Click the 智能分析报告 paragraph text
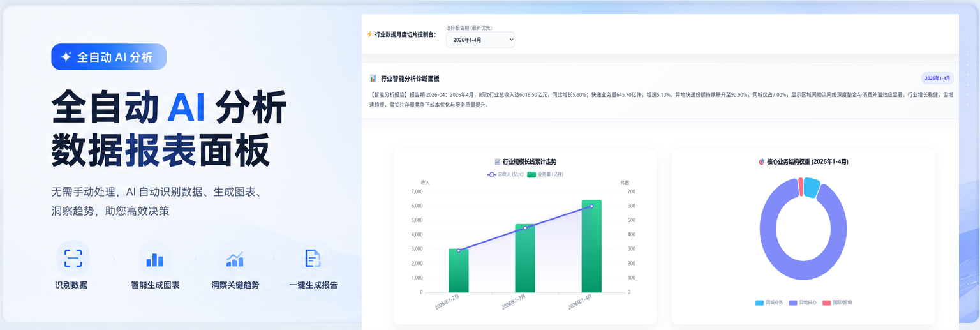 tap(662, 100)
